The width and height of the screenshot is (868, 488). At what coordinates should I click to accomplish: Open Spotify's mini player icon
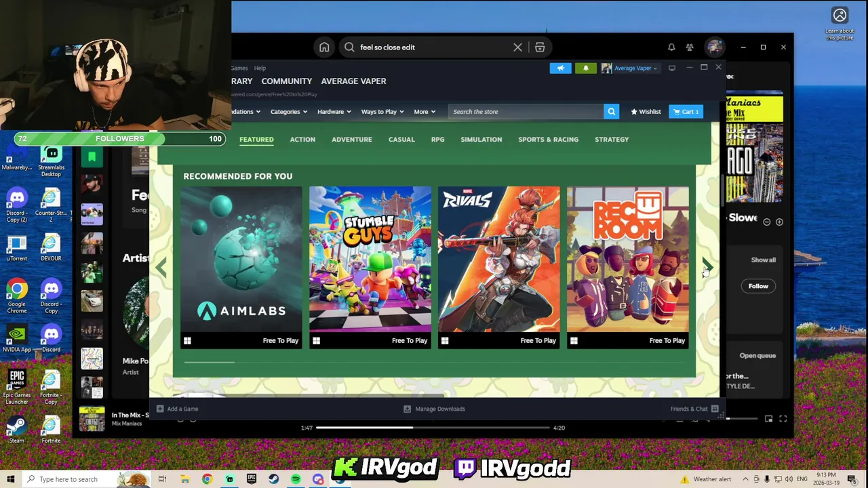click(768, 419)
